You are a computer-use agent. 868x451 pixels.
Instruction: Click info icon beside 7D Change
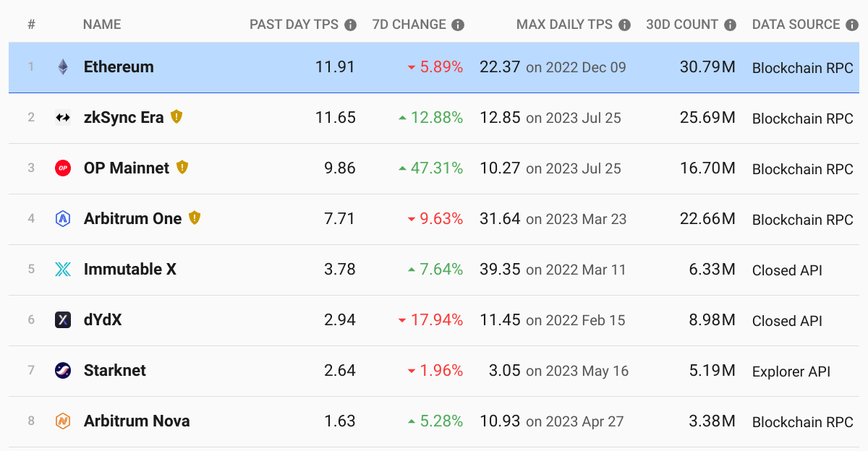point(458,25)
